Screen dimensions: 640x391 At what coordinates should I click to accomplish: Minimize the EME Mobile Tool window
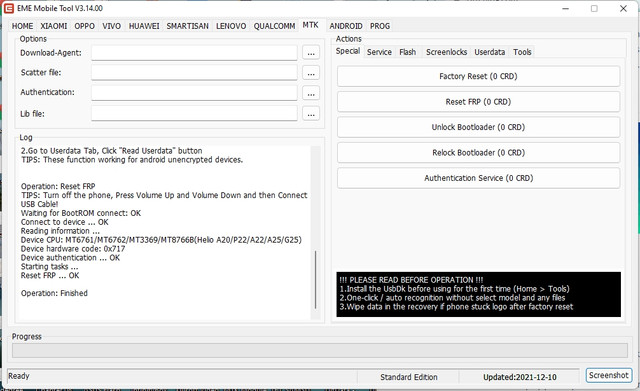pos(566,9)
